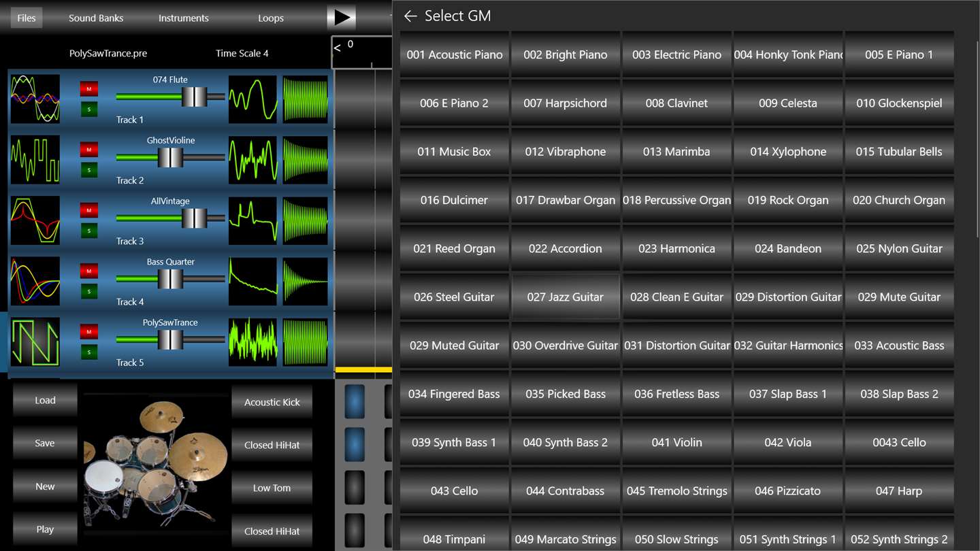Open Track 1 output wave display
This screenshot has height=551, width=980.
253,99
